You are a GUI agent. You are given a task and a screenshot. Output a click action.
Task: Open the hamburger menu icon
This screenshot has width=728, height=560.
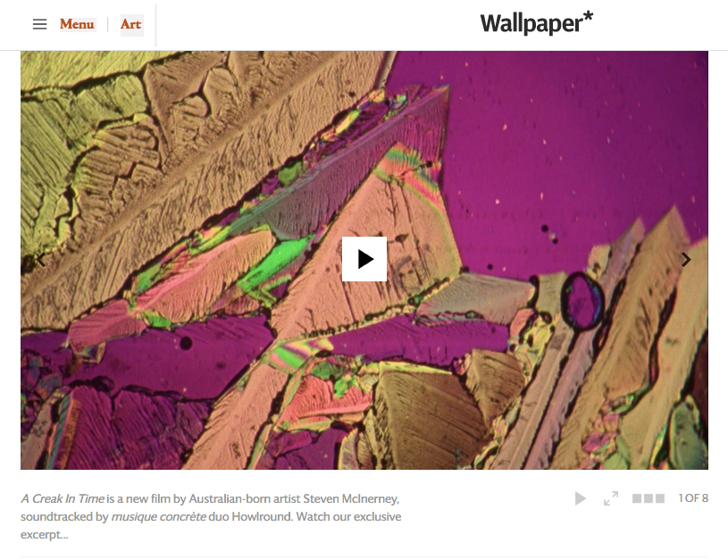pyautogui.click(x=40, y=24)
